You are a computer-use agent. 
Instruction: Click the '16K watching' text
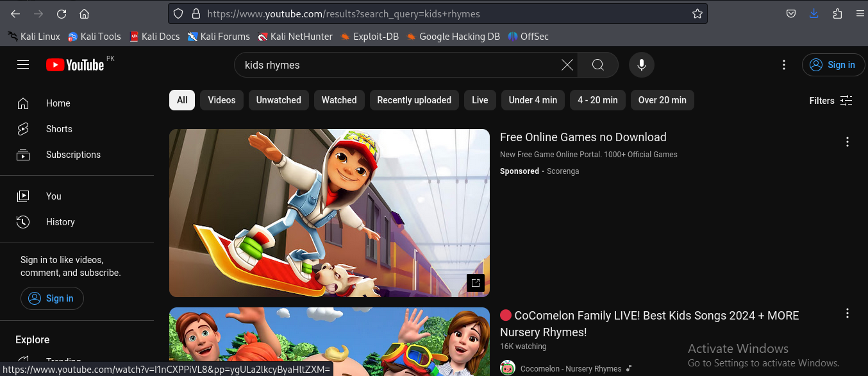click(523, 346)
